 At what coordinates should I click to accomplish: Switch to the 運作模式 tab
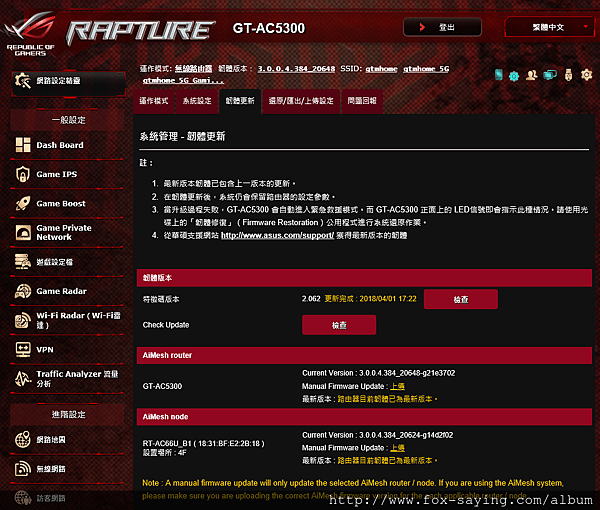154,101
